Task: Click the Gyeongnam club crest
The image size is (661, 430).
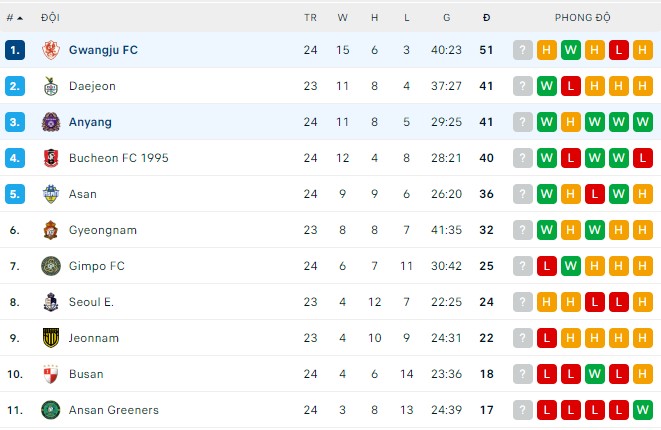Action: (x=51, y=230)
